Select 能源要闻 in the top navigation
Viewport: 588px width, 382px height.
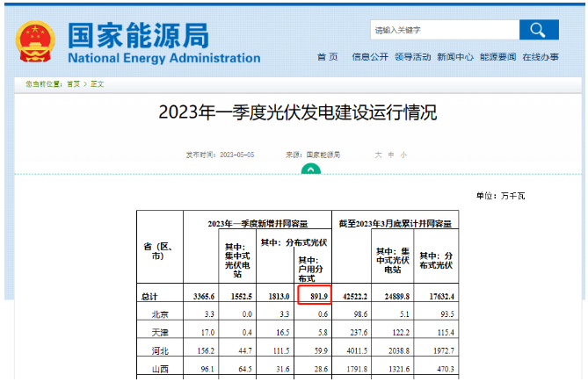[x=497, y=57]
